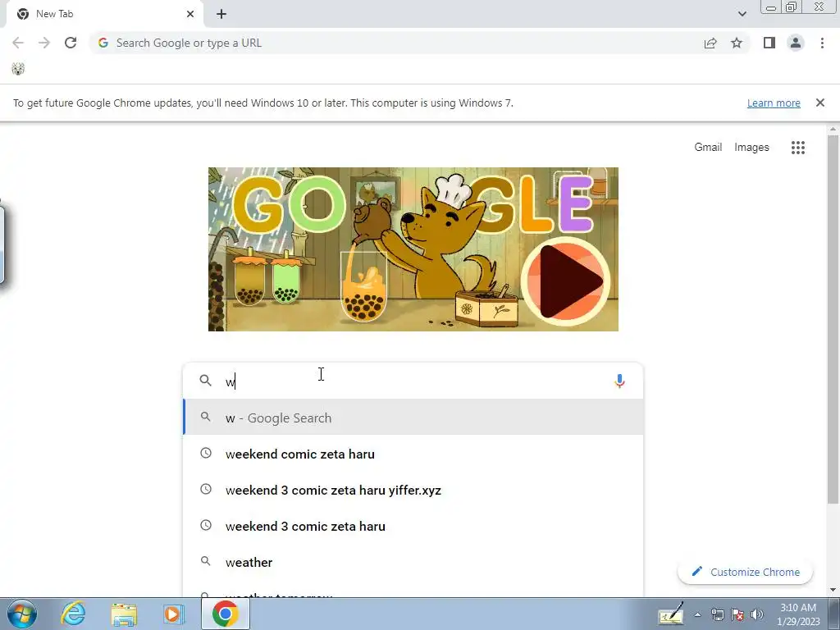This screenshot has width=840, height=630.
Task: Open the Google apps grid
Action: click(797, 148)
